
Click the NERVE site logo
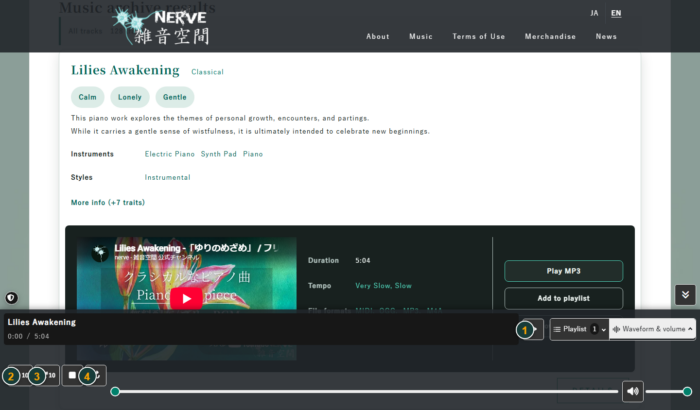click(x=161, y=27)
